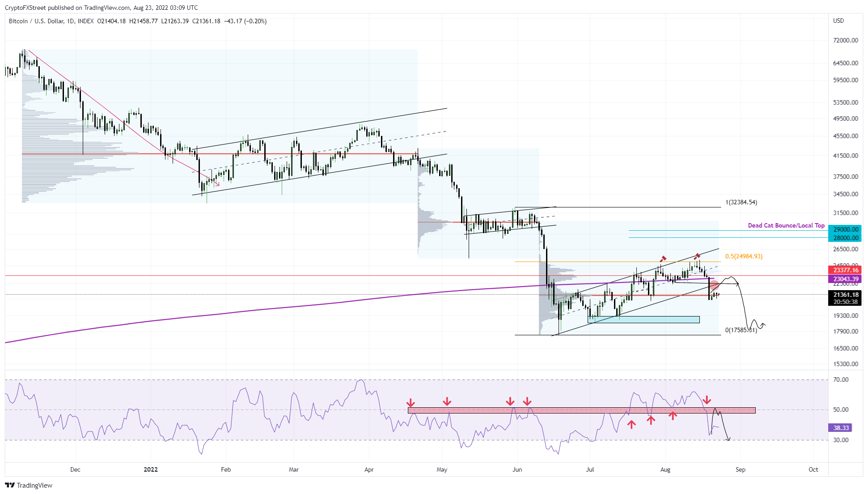Click the current price 21361.18 label

(844, 295)
